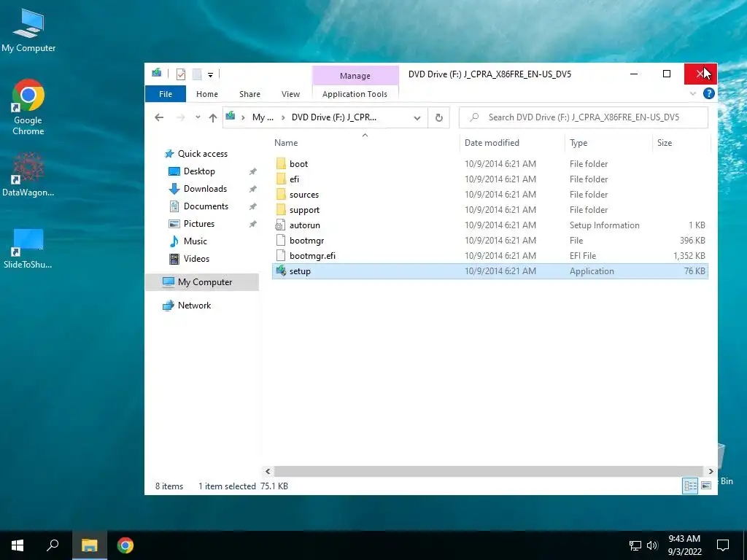747x560 pixels.
Task: Open the address bar history dropdown
Action: click(417, 117)
